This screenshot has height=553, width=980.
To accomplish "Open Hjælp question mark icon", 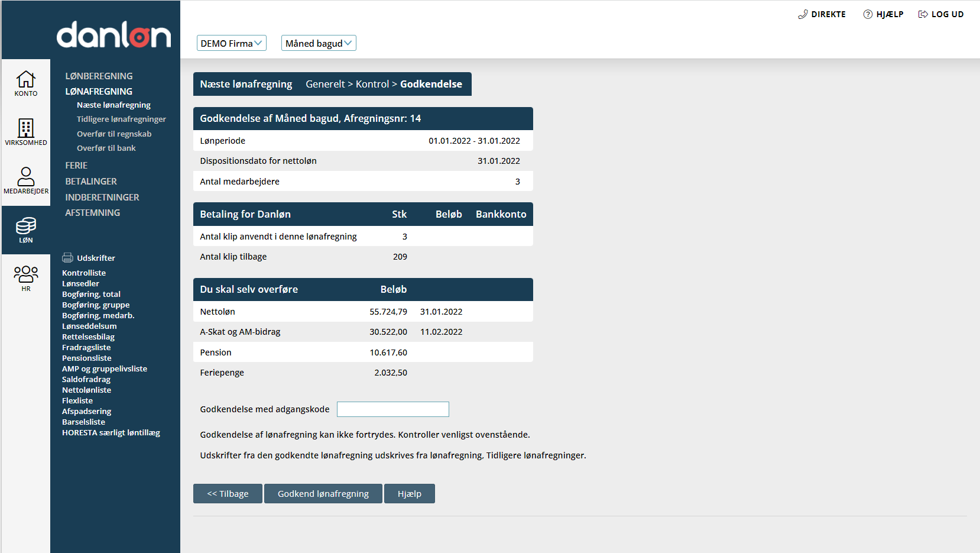I will [868, 14].
